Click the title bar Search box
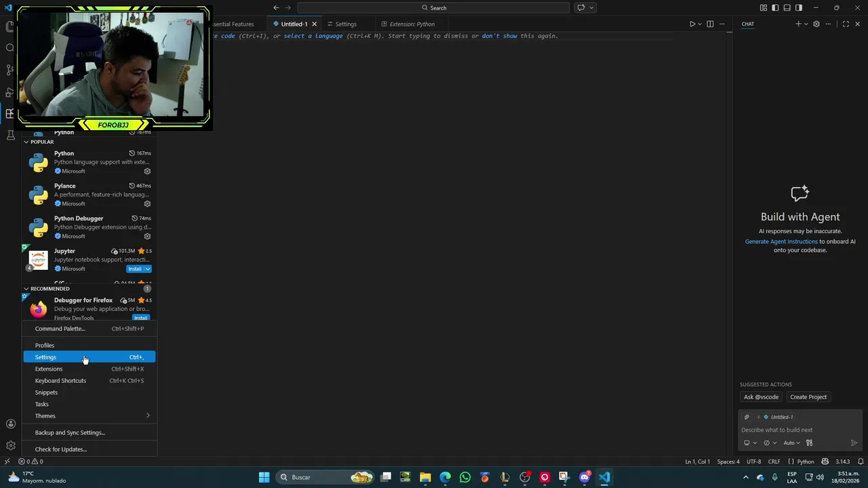This screenshot has width=868, height=488. point(433,7)
